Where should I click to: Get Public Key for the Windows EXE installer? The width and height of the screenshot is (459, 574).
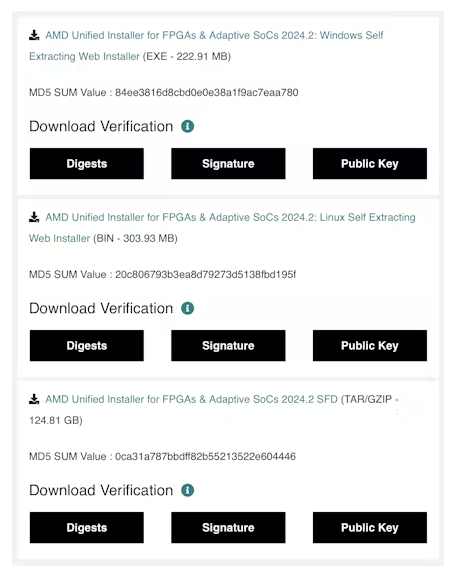(370, 164)
